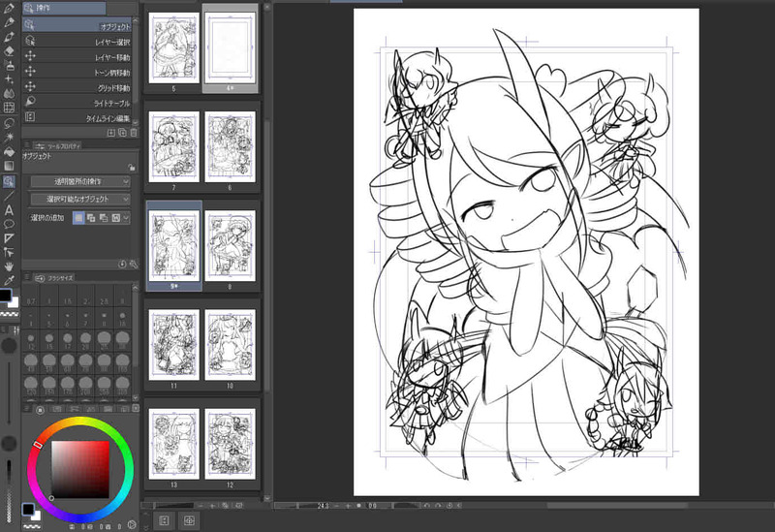
Task: Select the Decoration sparkle tool
Action: [x=9, y=79]
